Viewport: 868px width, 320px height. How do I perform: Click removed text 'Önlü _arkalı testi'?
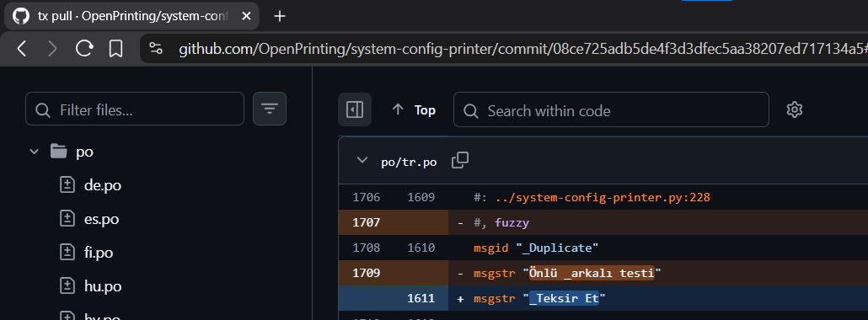click(x=592, y=273)
